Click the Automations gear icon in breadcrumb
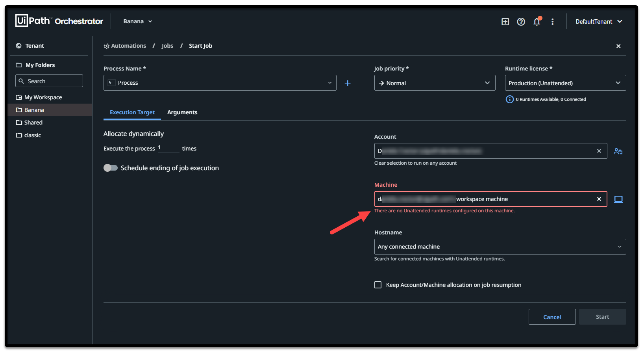Screen dimensions: 644x353 [x=106, y=46]
